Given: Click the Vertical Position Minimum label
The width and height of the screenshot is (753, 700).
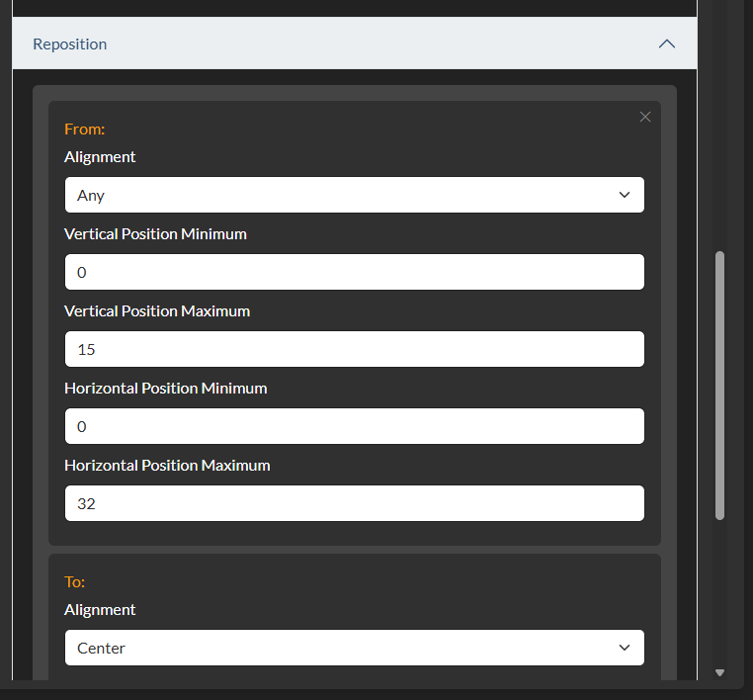Looking at the screenshot, I should click(155, 234).
